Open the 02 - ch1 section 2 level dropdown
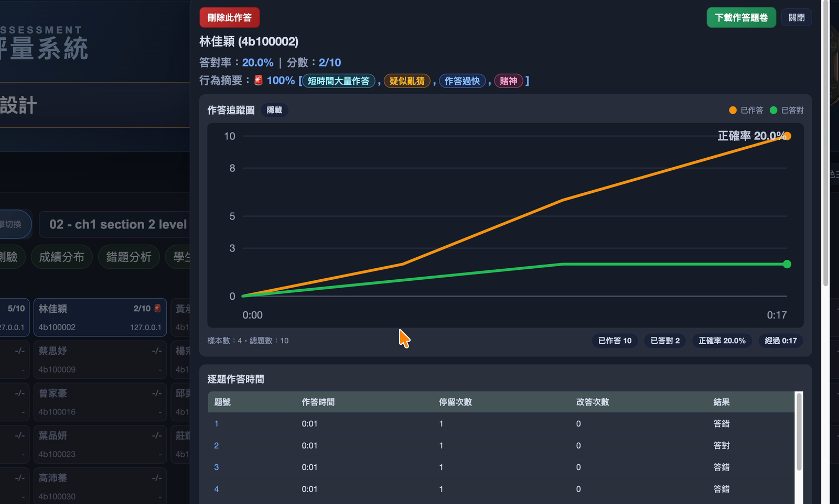839x504 pixels. (x=115, y=224)
